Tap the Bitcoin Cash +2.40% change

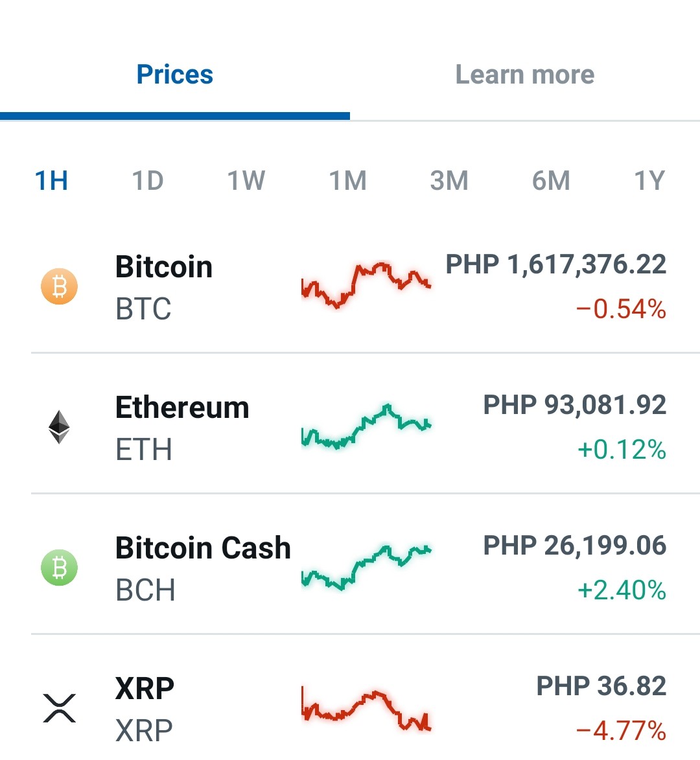coord(622,590)
